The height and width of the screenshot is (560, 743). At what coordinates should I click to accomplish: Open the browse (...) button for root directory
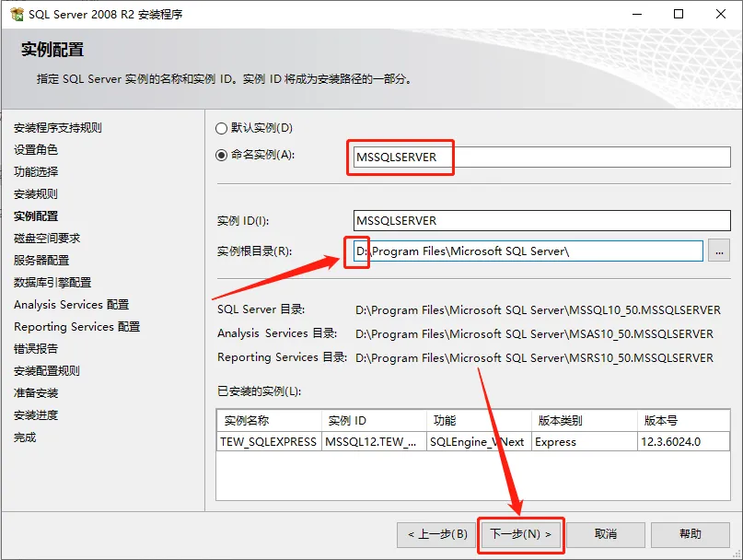tap(719, 251)
